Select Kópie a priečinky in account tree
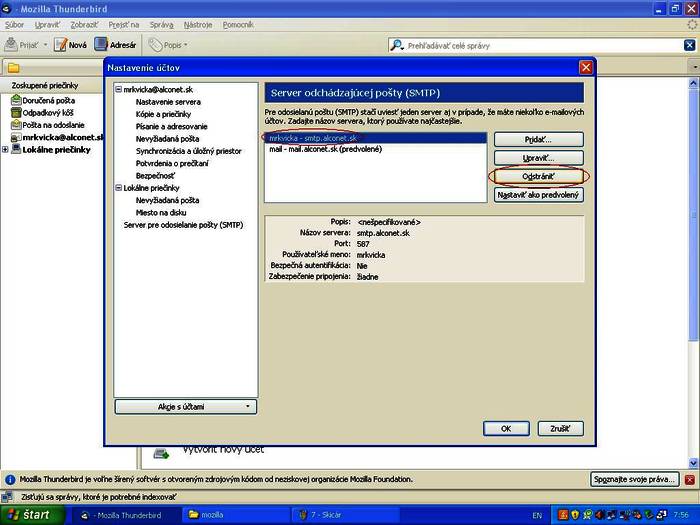This screenshot has width=700, height=525. point(163,114)
